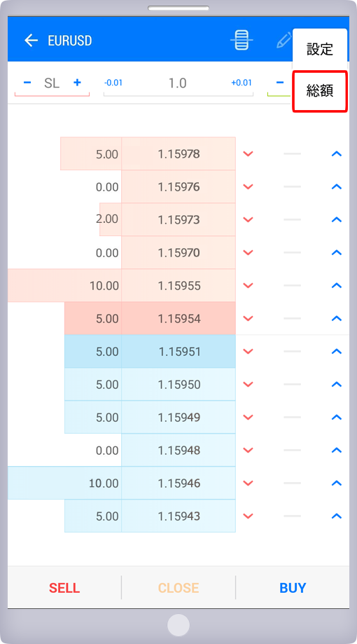Image resolution: width=357 pixels, height=644 pixels.
Task: Select 総額 in the popup menu
Action: (320, 91)
